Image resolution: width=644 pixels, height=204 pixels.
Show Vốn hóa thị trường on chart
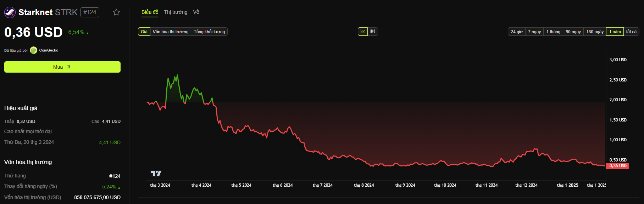pos(171,32)
